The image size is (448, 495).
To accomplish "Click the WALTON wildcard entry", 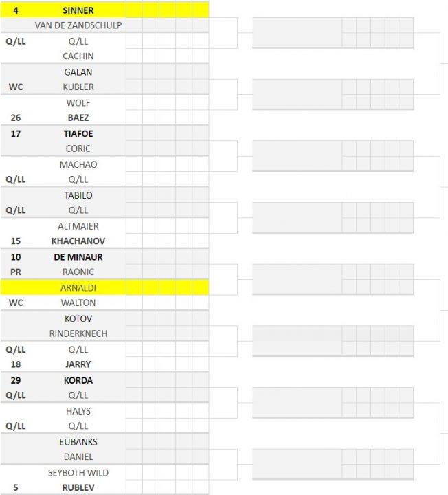I will pyautogui.click(x=78, y=302).
